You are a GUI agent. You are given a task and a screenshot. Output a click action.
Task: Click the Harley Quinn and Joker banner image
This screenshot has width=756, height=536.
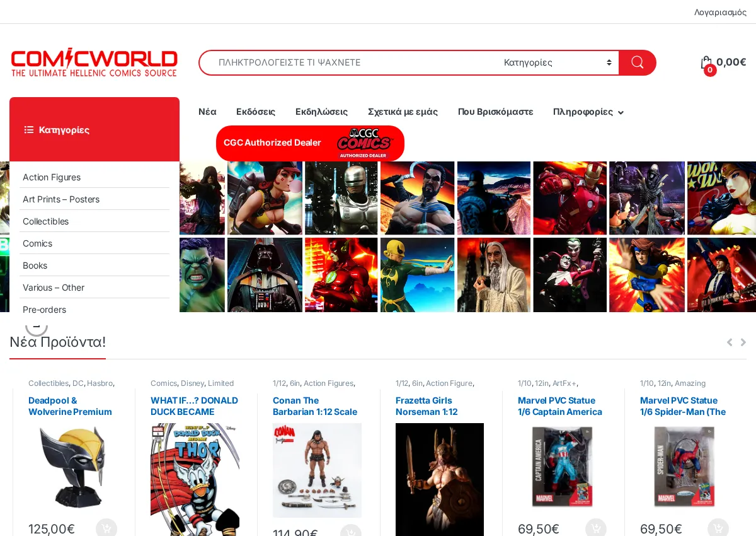click(570, 275)
